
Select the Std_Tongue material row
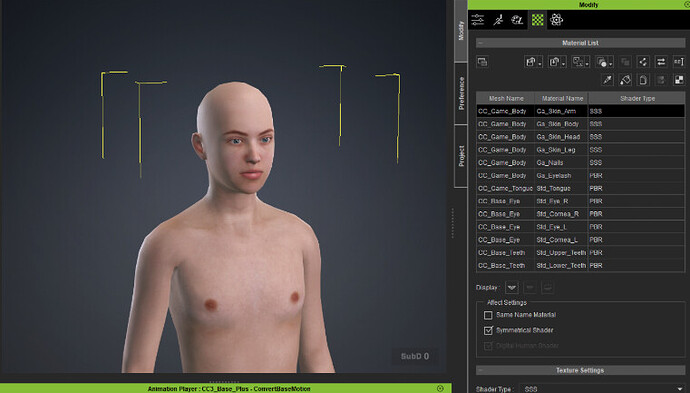[x=580, y=188]
